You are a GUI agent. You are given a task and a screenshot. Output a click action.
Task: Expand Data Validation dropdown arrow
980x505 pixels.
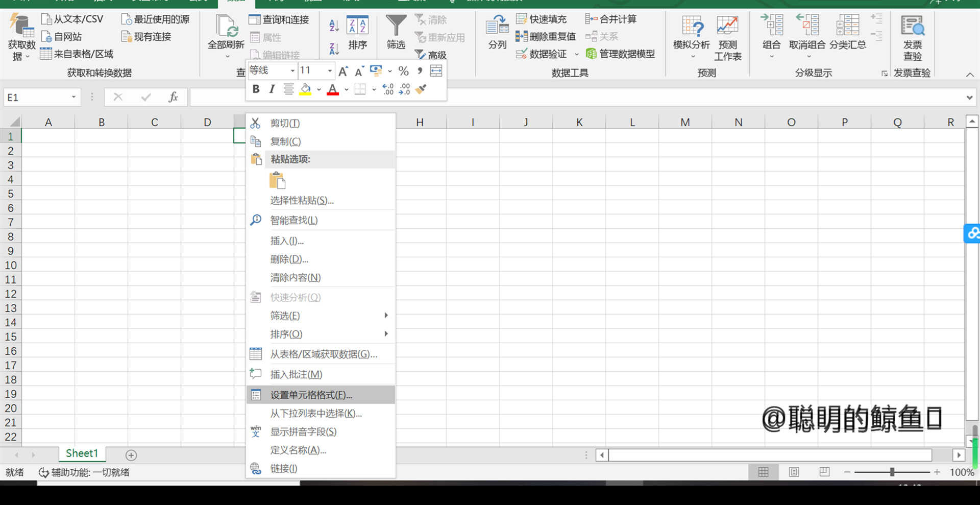(x=577, y=54)
